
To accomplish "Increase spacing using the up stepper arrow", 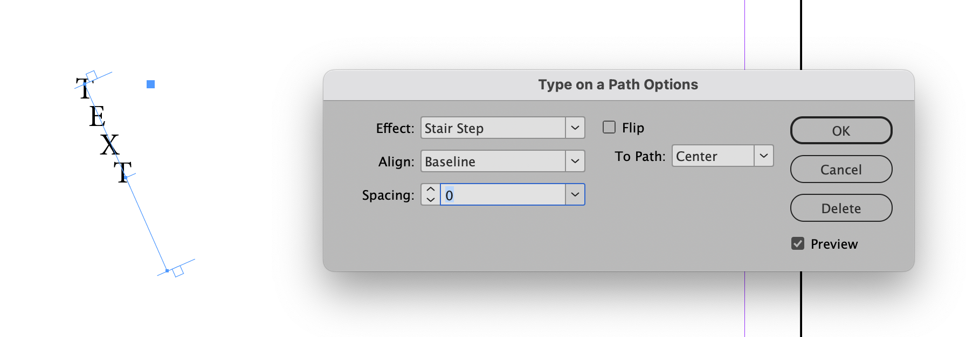I will tap(430, 189).
